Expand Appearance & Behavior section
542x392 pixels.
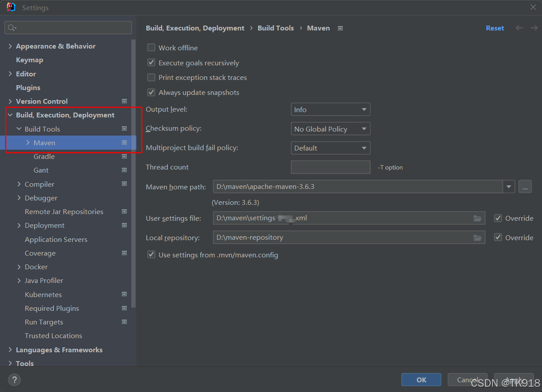click(x=10, y=46)
